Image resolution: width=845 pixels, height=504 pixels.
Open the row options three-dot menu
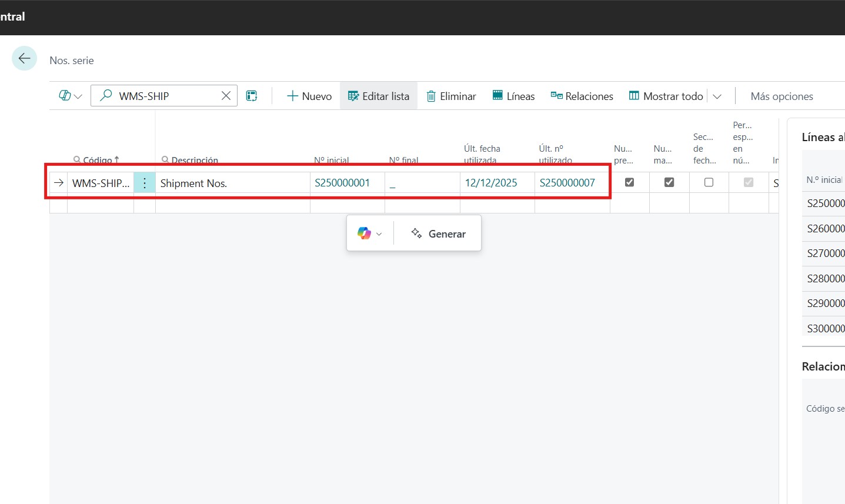point(145,183)
